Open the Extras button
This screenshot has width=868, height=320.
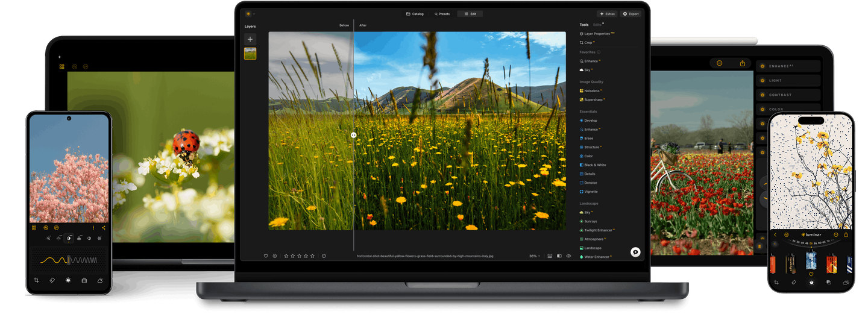point(608,13)
